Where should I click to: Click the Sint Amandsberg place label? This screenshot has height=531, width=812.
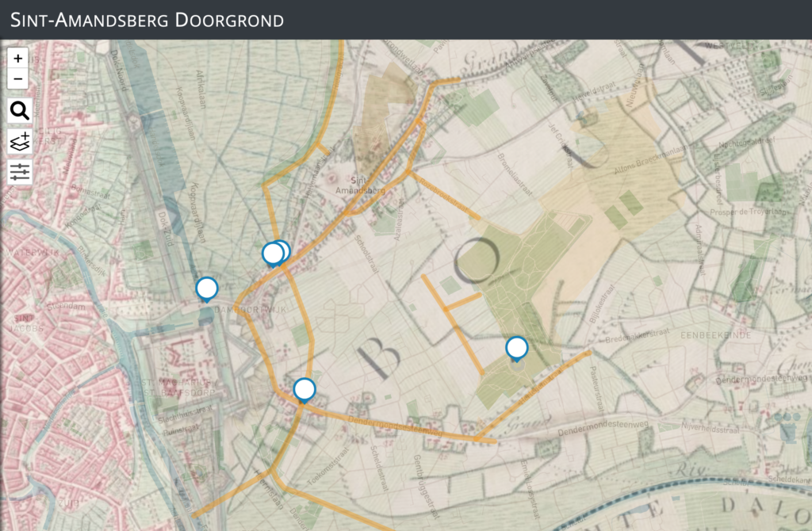(360, 185)
